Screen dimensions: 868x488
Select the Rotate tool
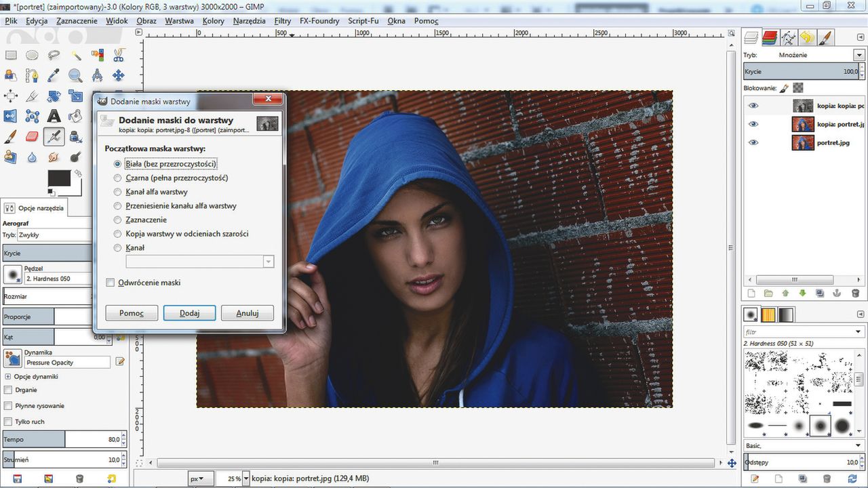[54, 96]
